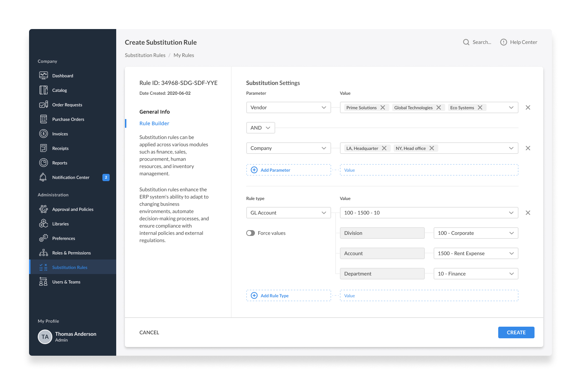The image size is (581, 392).
Task: Click the Approval and Policies icon
Action: click(44, 209)
